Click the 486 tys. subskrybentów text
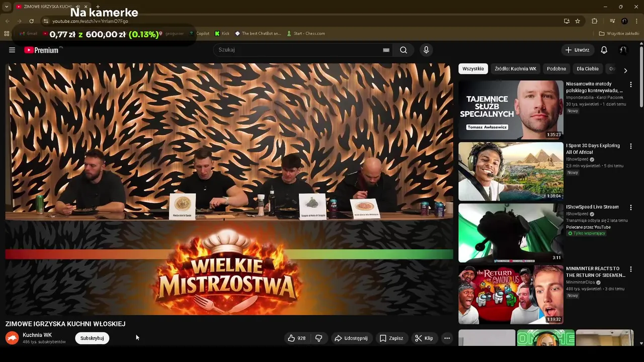 [44, 342]
